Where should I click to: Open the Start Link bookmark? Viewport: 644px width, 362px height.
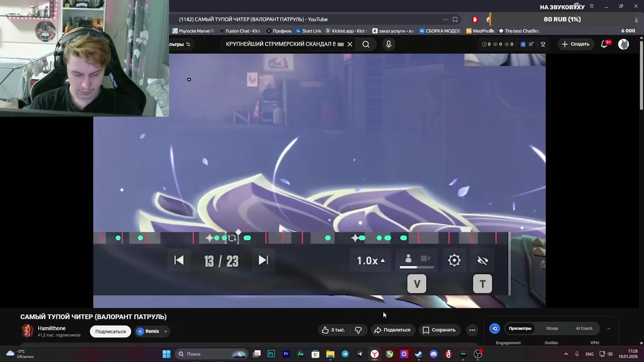point(308,31)
